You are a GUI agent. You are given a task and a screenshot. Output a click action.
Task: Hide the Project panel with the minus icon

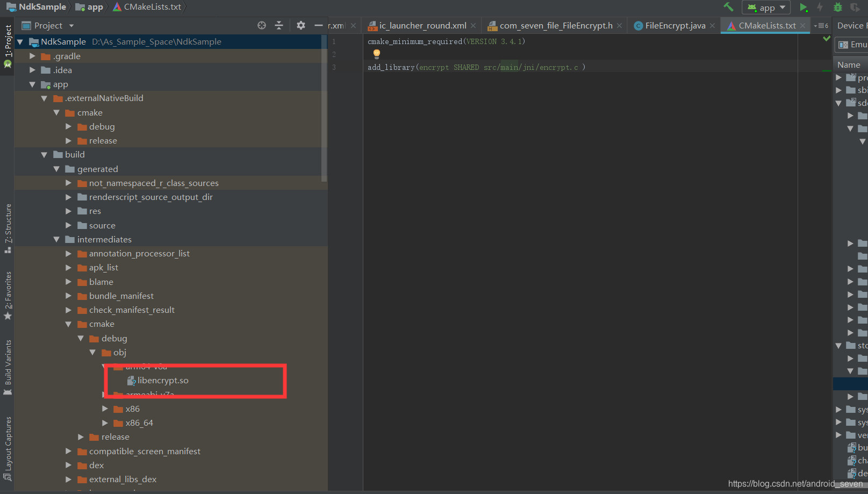(318, 25)
